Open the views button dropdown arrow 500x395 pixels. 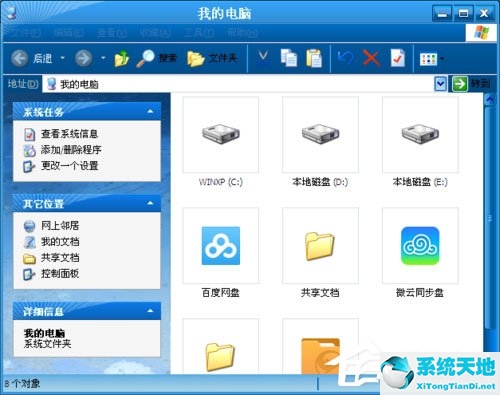click(x=442, y=59)
